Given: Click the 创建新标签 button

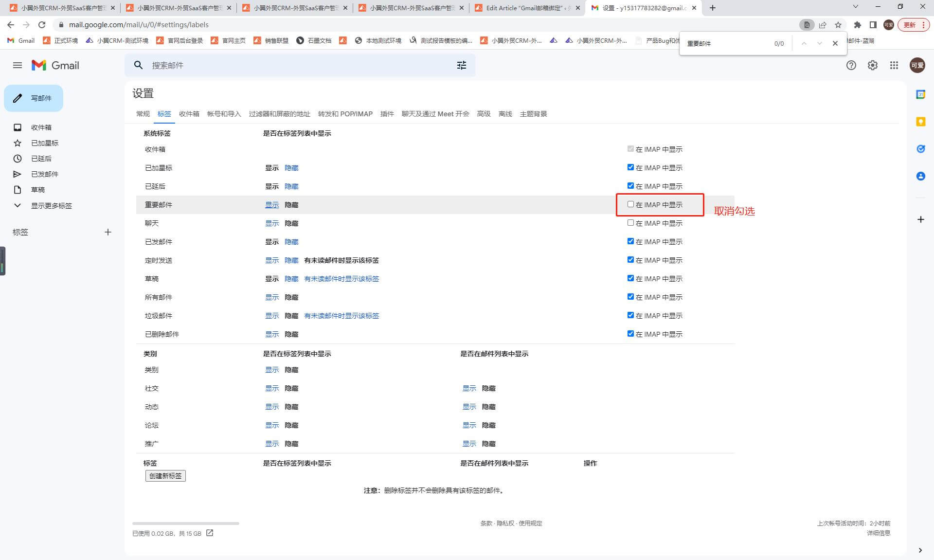Looking at the screenshot, I should click(x=165, y=476).
